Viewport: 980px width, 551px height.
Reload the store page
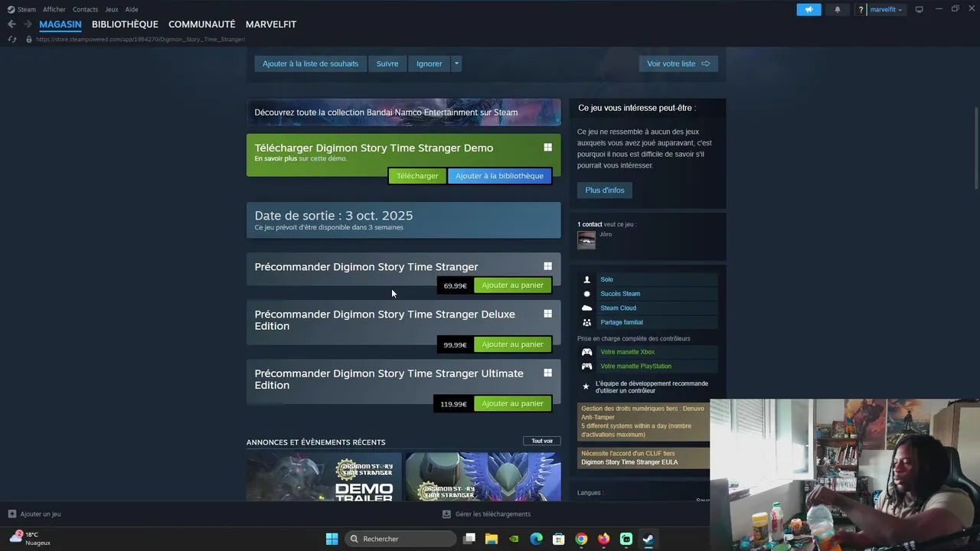pos(11,39)
